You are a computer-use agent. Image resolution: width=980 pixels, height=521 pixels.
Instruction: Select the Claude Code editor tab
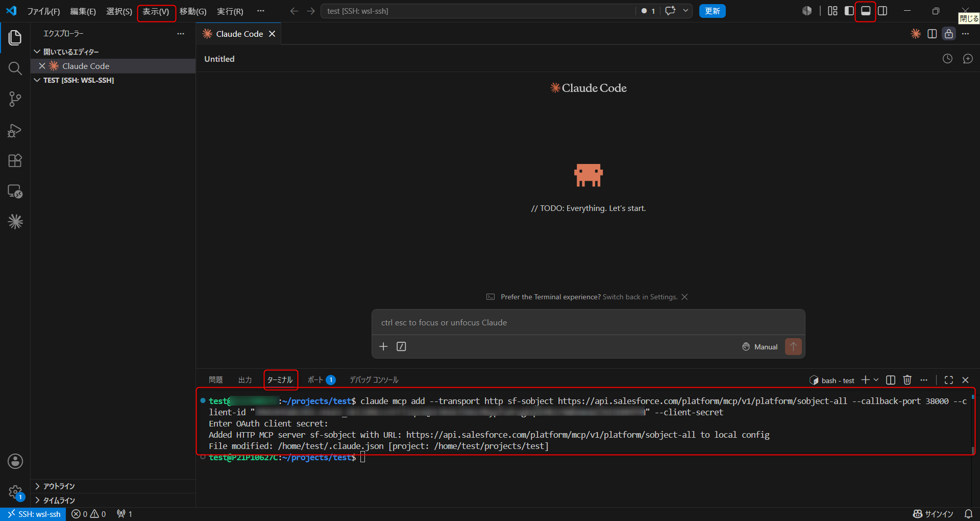(x=239, y=34)
